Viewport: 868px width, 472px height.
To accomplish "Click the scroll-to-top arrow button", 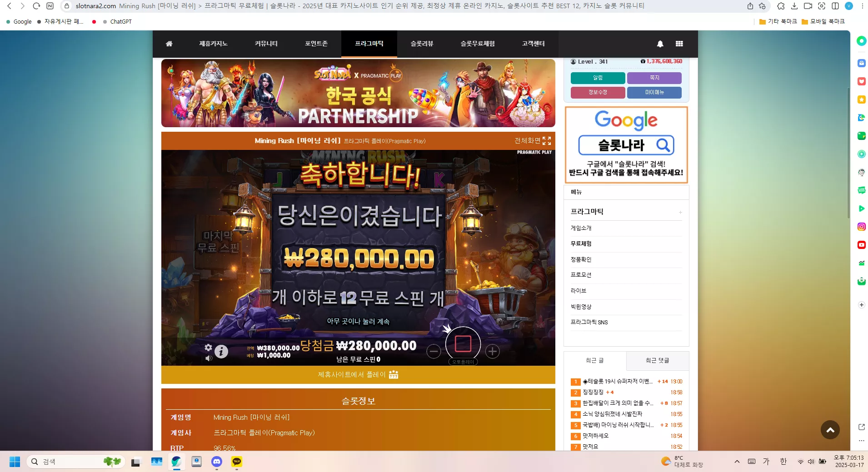I will 830,430.
